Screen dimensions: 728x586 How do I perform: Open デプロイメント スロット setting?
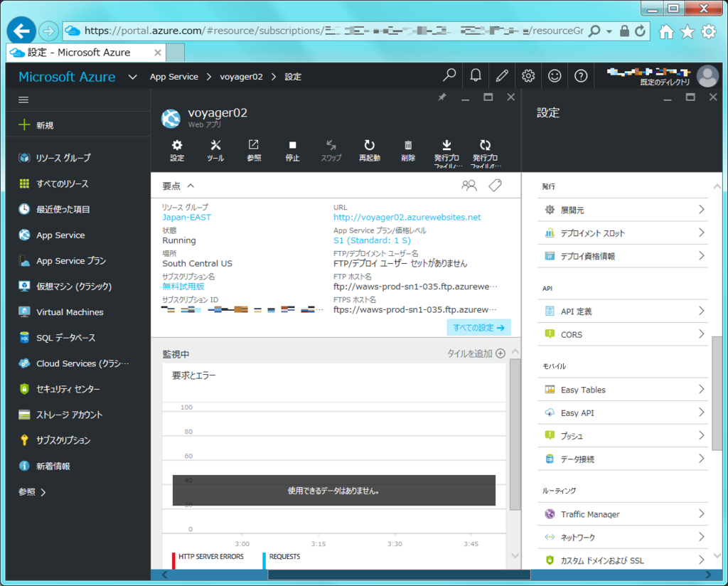(623, 233)
